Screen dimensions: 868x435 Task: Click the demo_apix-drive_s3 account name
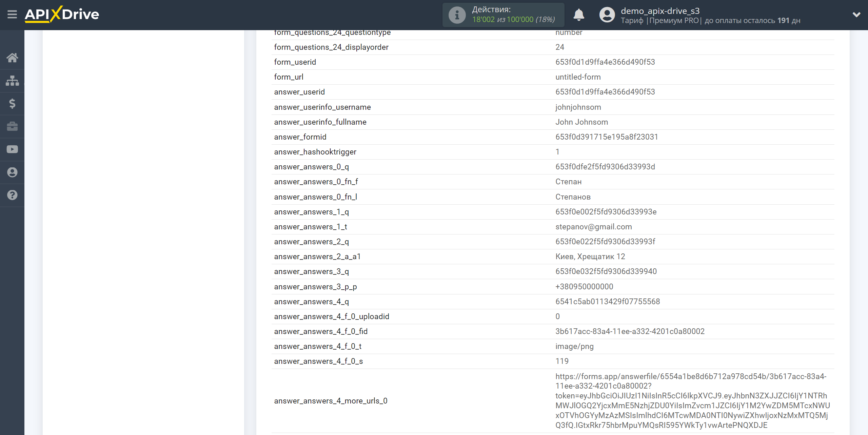click(x=660, y=11)
